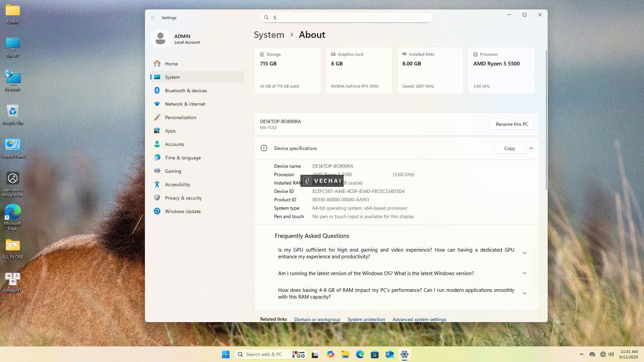Click the back arrow in Settings
The height and width of the screenshot is (362, 644).
tap(153, 18)
